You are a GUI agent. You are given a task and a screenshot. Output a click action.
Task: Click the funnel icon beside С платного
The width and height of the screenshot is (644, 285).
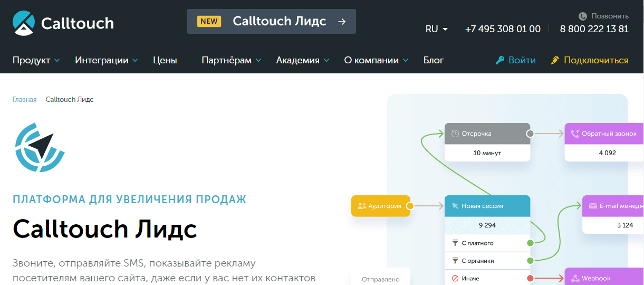[x=455, y=243]
